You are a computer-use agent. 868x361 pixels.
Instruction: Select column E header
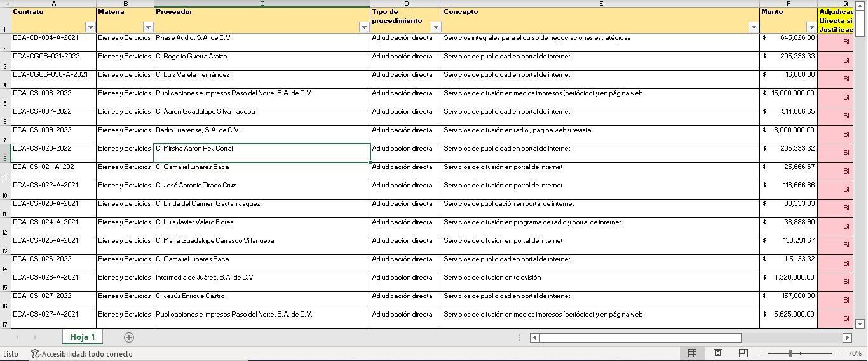pos(600,3)
